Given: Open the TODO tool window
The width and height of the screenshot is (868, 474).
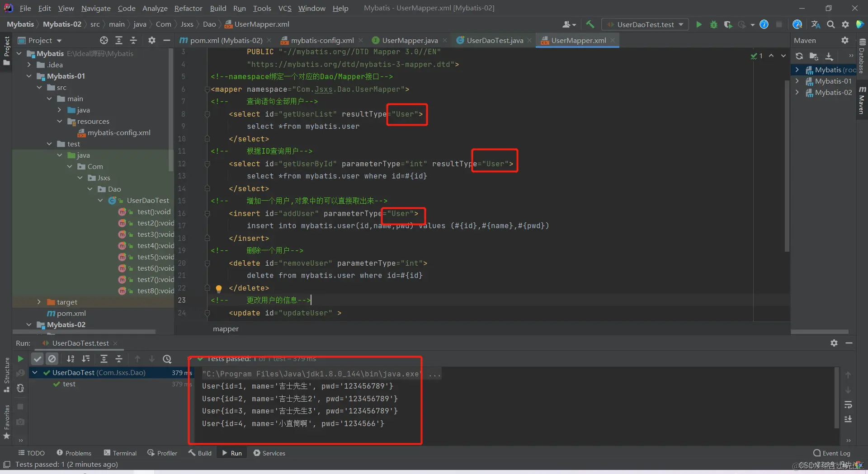Looking at the screenshot, I should (x=31, y=453).
